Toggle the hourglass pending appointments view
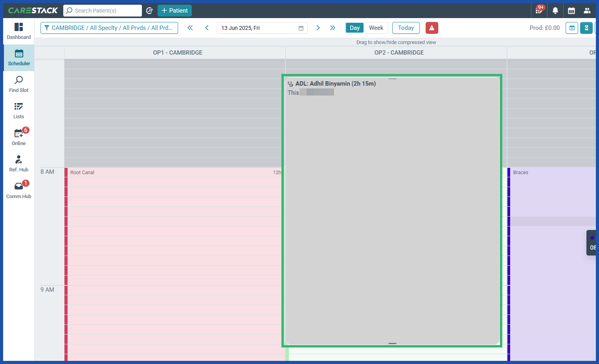599x364 pixels. click(x=586, y=28)
